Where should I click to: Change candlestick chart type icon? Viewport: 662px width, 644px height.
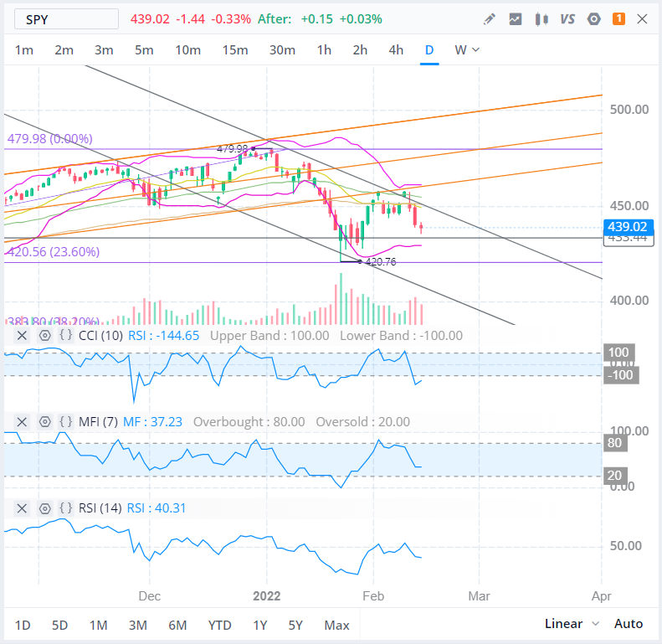[541, 19]
